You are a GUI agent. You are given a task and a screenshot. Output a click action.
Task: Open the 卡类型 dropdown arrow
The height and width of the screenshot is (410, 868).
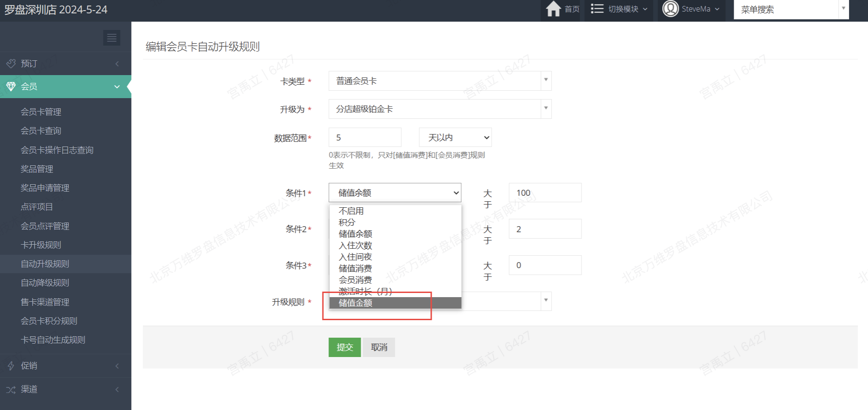[x=546, y=80]
